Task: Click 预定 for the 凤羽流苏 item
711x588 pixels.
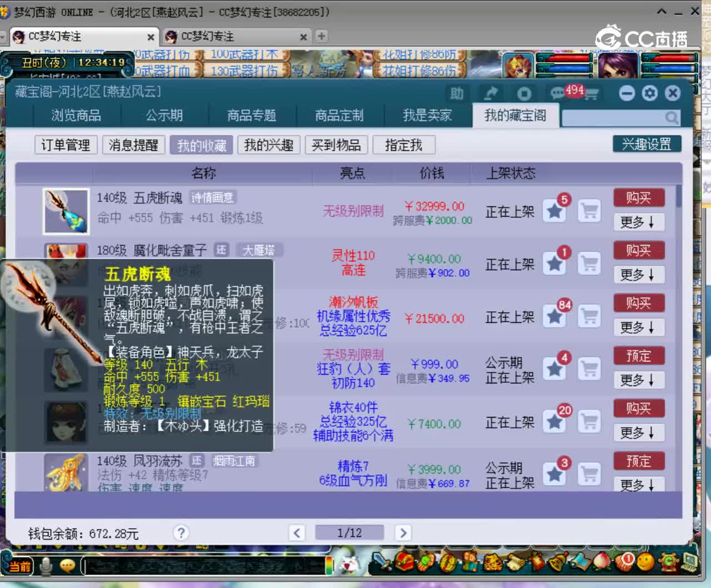Action: click(639, 461)
